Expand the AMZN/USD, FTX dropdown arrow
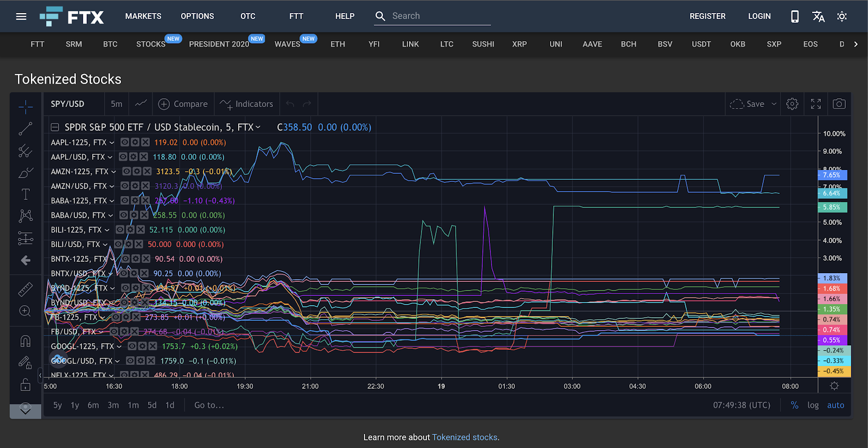The width and height of the screenshot is (868, 448). 112,186
